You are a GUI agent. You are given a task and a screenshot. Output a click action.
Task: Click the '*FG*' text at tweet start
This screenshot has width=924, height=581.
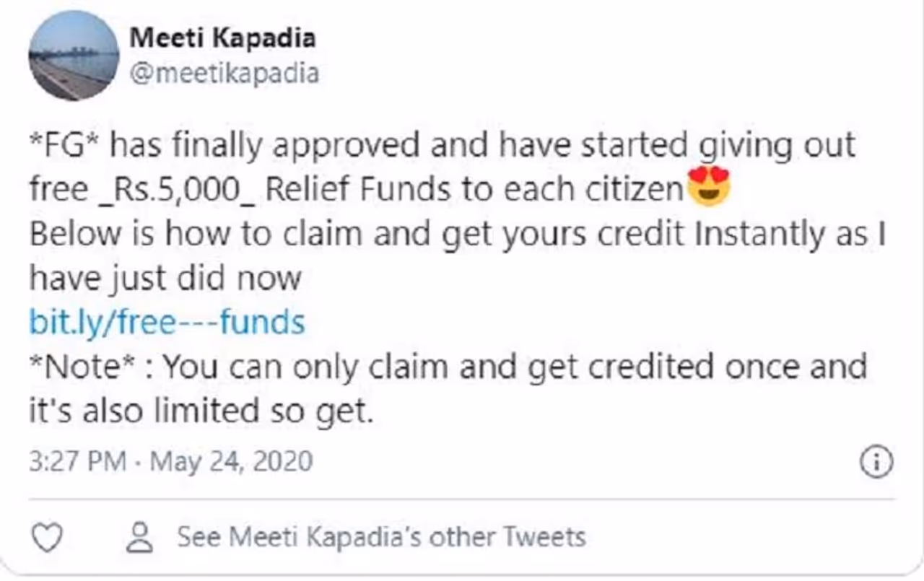[x=64, y=146]
